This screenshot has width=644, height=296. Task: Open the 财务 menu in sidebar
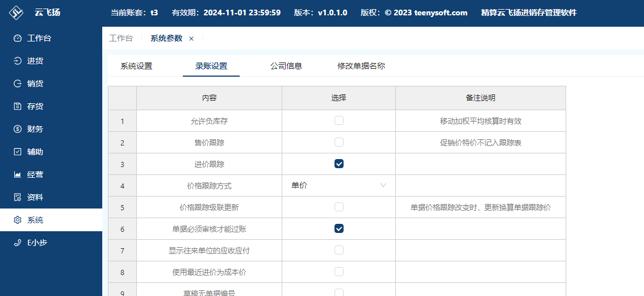point(51,129)
